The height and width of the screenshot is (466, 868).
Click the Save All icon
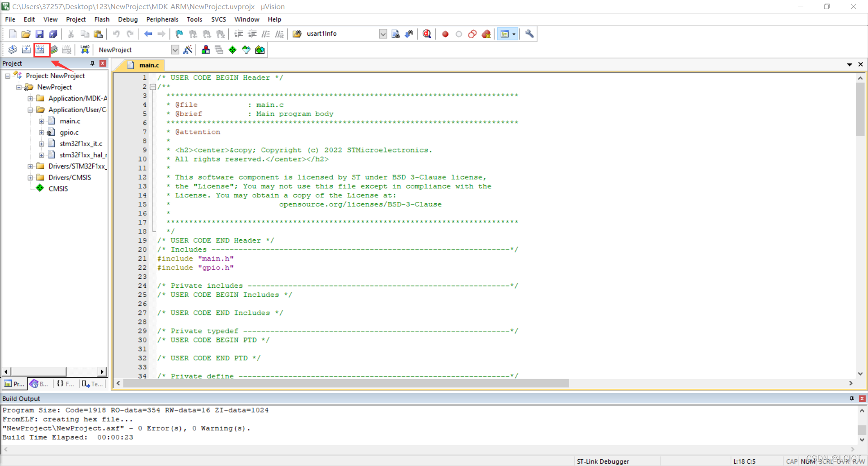click(53, 34)
